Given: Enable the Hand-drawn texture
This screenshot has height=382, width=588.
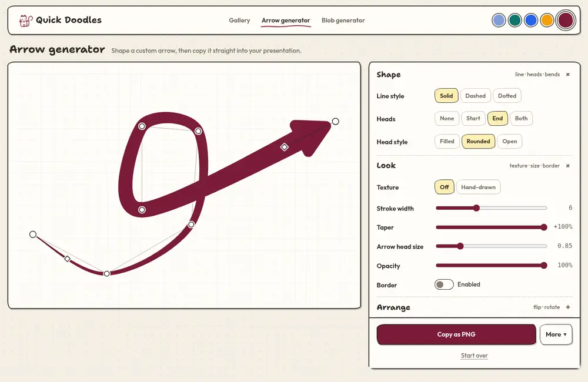Looking at the screenshot, I should [x=478, y=187].
